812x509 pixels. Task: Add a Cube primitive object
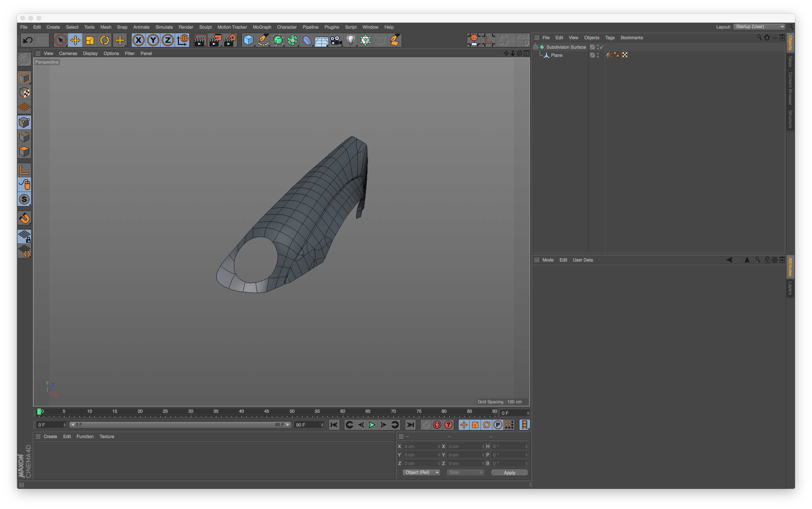(x=249, y=40)
